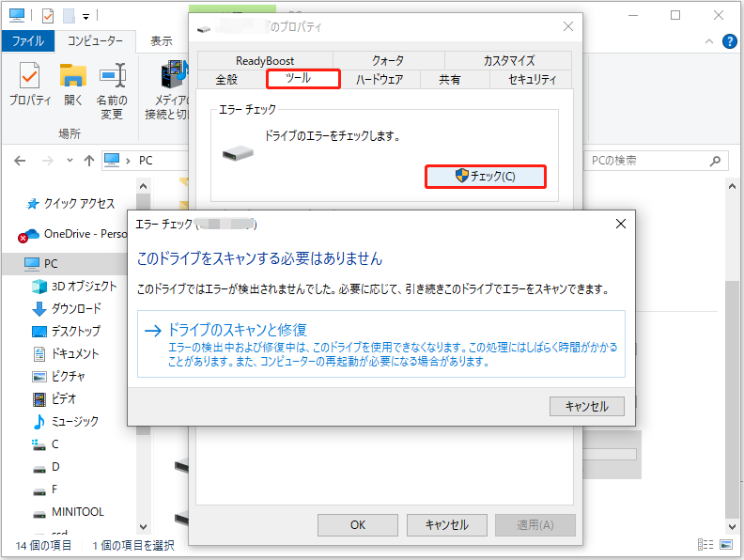This screenshot has height=560, width=744.
Task: Click the navigation pane scroll up arrow
Action: [144, 186]
